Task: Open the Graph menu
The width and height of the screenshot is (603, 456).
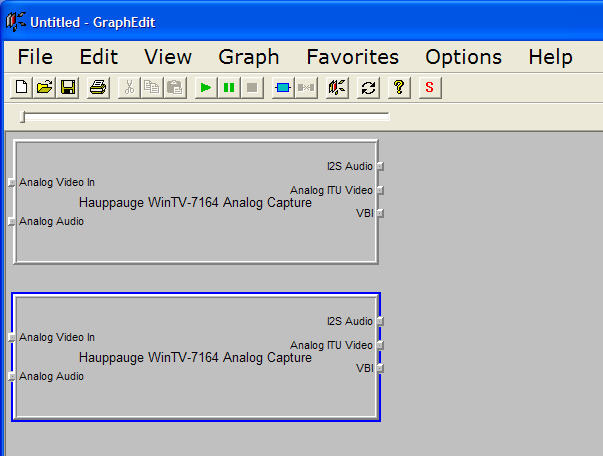Action: point(249,58)
